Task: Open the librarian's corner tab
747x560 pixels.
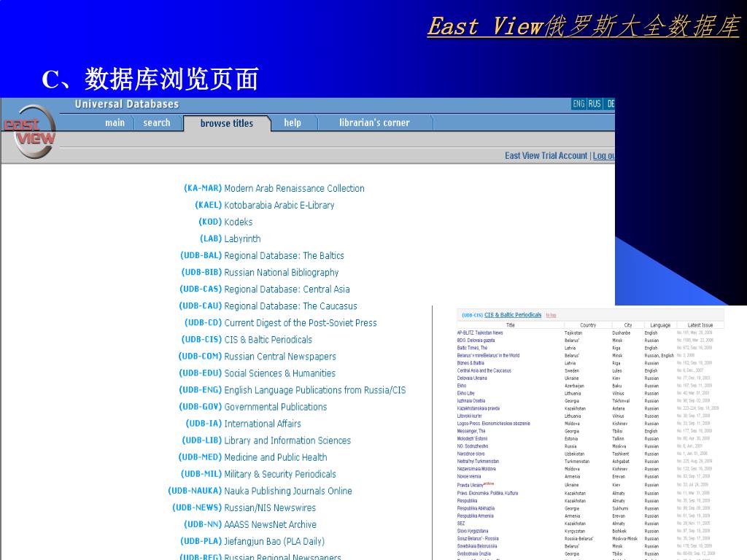Action: (374, 122)
